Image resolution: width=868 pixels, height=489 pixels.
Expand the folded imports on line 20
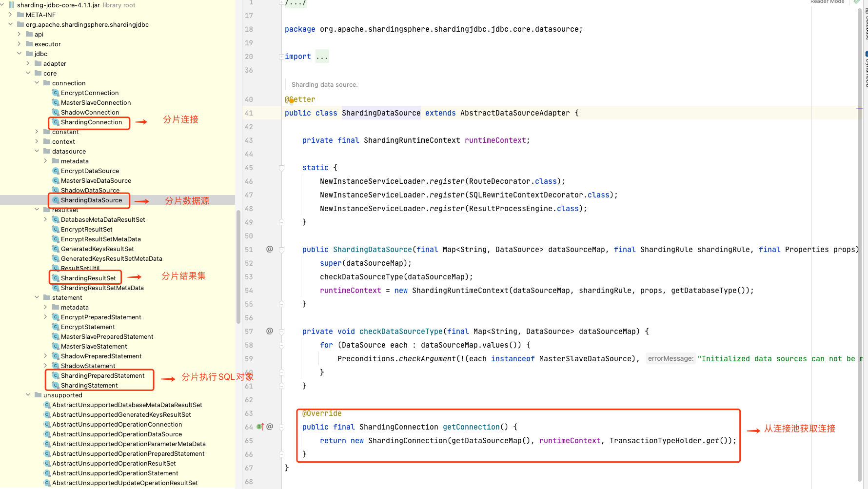tap(322, 56)
